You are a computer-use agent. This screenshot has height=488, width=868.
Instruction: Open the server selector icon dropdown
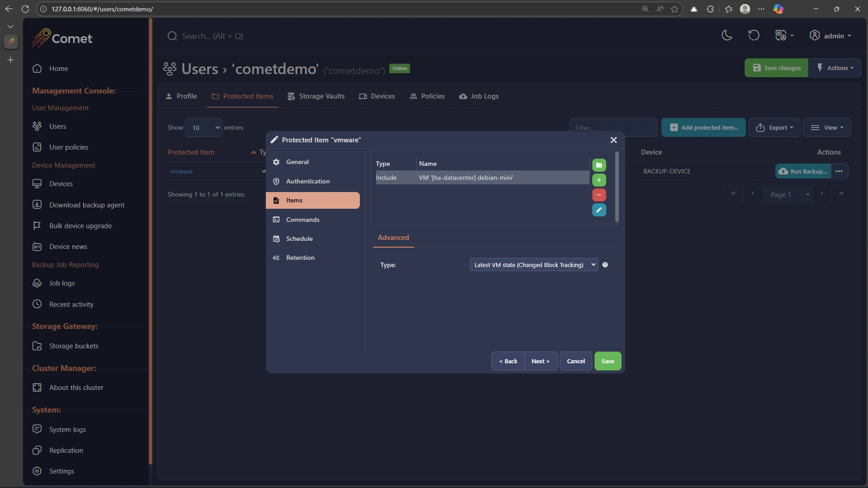[x=784, y=36]
